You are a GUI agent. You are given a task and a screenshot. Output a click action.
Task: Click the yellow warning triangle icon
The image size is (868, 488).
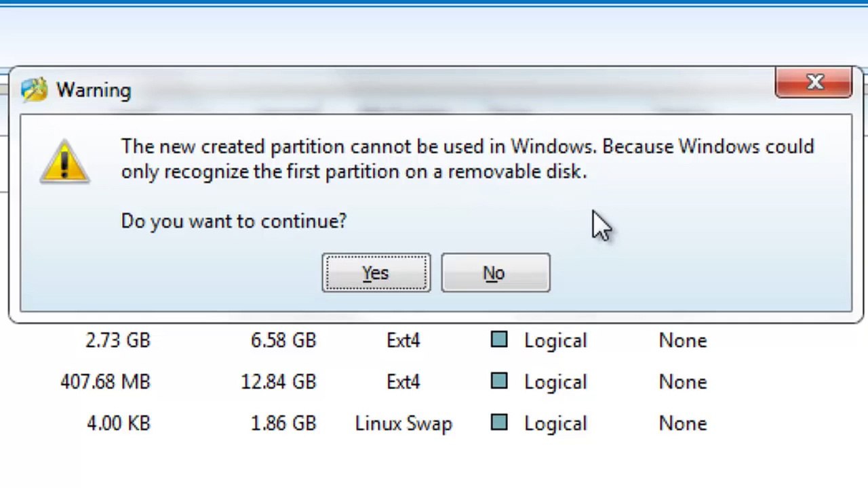(64, 161)
